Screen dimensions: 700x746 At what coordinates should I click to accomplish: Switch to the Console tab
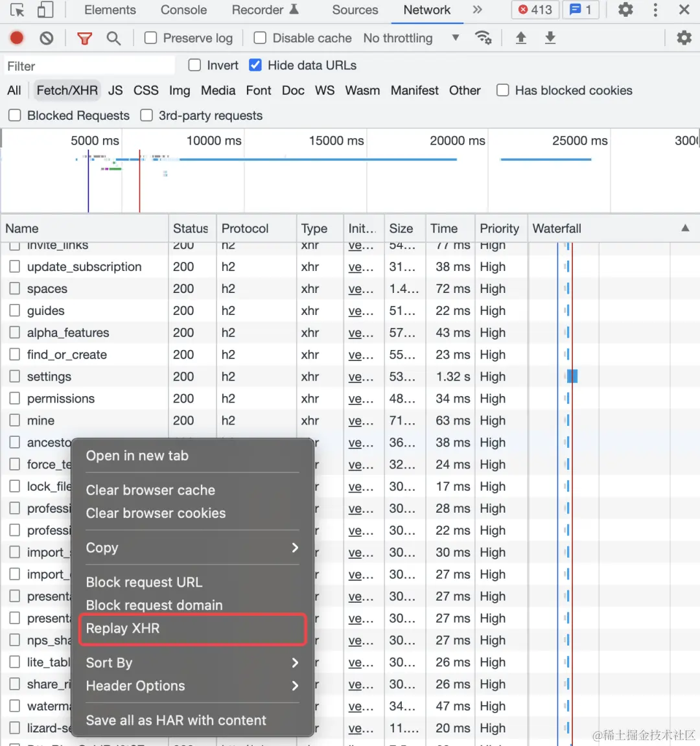coord(183,10)
